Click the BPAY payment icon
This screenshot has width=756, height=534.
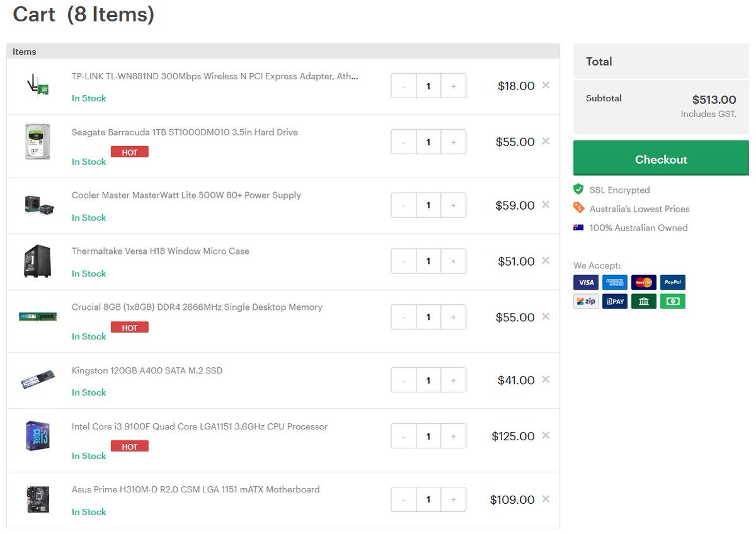point(615,301)
